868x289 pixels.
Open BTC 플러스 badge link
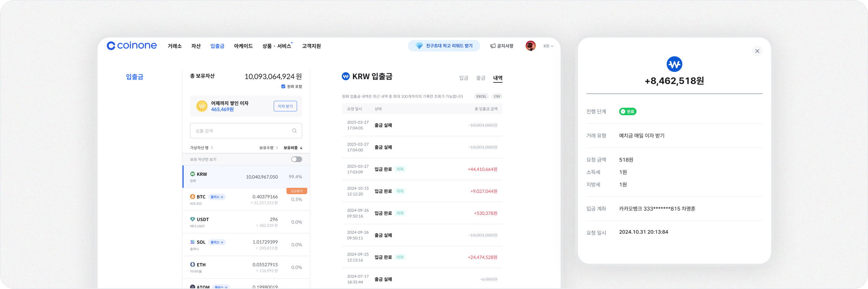(217, 197)
